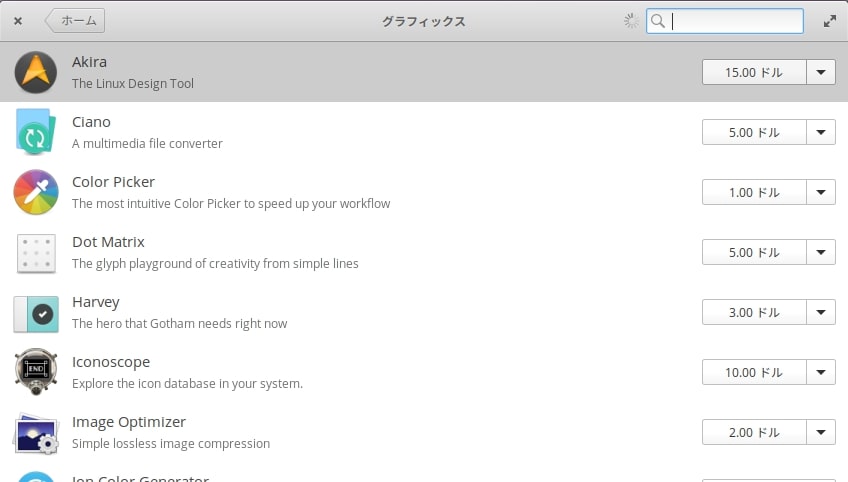Buy Akira for 15.00 ドル
The height and width of the screenshot is (482, 848).
pyautogui.click(x=754, y=72)
